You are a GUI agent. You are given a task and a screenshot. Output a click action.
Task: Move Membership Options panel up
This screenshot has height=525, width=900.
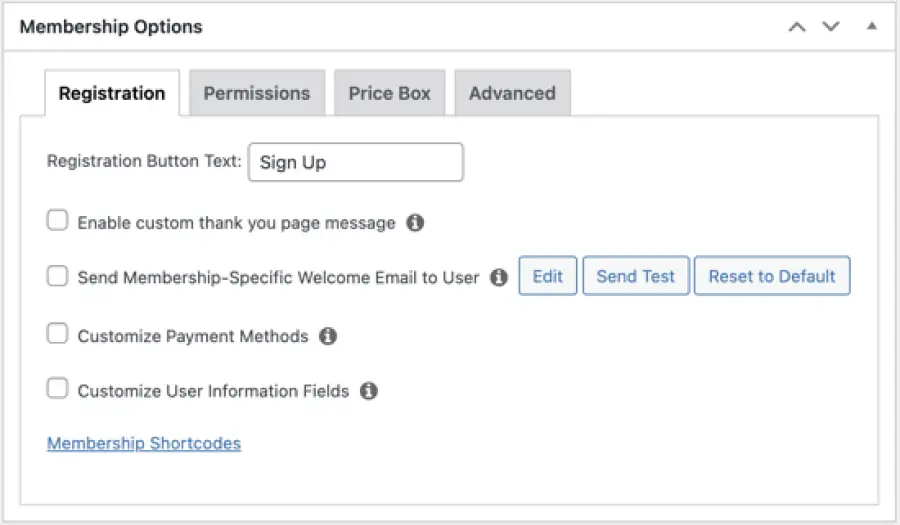point(797,26)
